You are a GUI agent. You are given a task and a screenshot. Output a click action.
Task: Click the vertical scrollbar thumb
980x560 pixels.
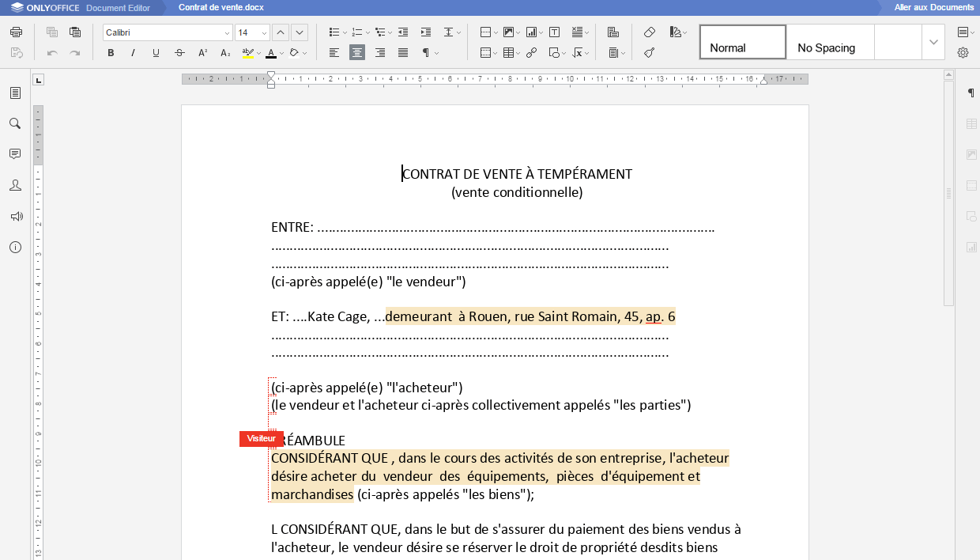pos(949,192)
